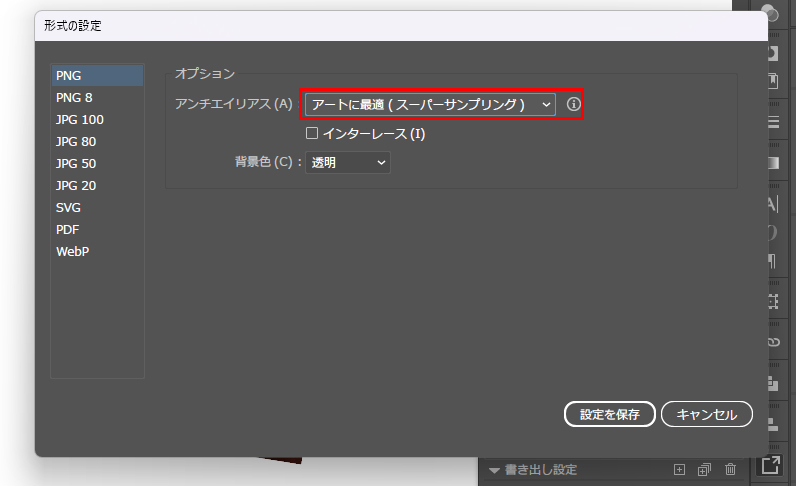
Task: Open the Links panel chain icon
Action: 773,342
